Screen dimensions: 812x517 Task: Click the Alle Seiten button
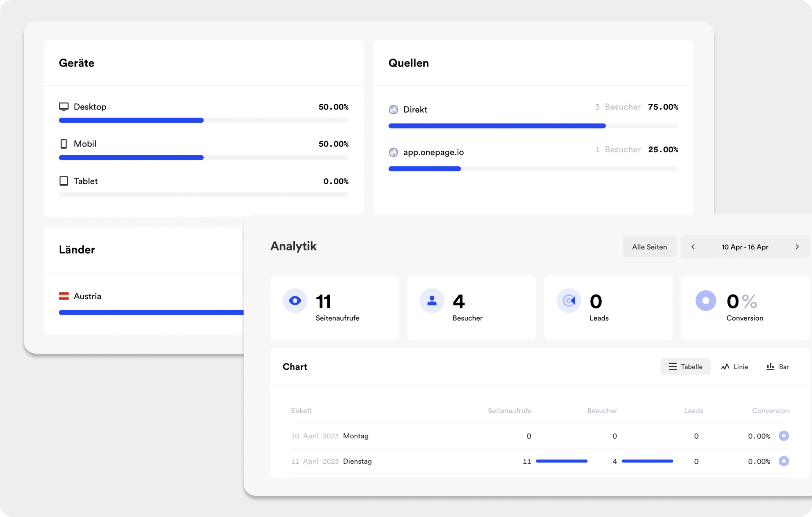(x=649, y=247)
